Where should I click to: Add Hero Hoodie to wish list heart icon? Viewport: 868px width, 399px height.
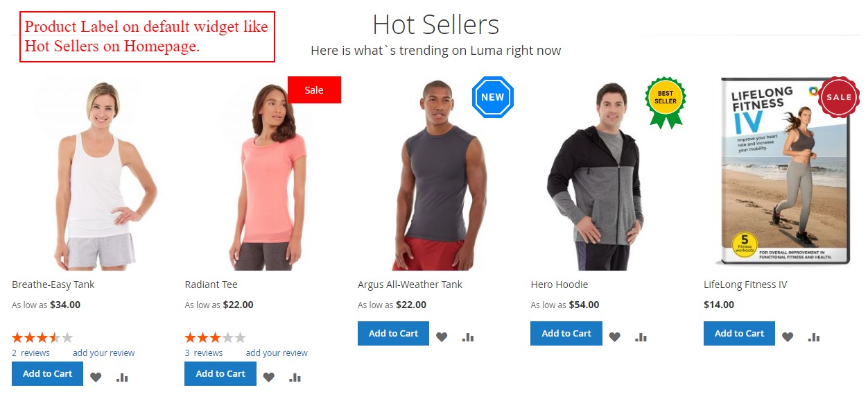click(614, 337)
